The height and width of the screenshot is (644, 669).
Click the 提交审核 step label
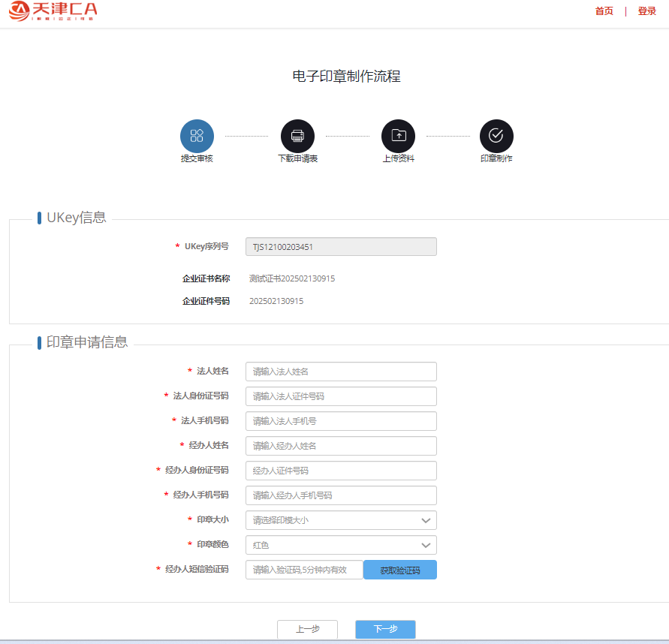point(197,158)
